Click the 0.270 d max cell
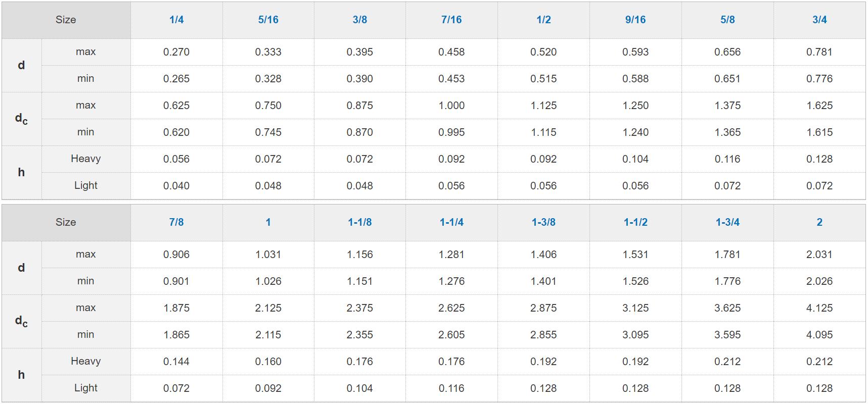The height and width of the screenshot is (404, 868). pyautogui.click(x=176, y=52)
